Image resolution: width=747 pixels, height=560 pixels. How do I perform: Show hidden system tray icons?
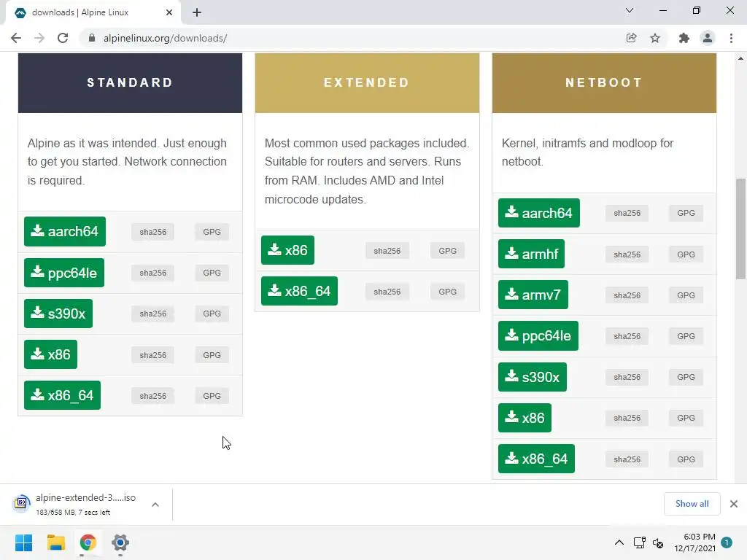pyautogui.click(x=619, y=542)
